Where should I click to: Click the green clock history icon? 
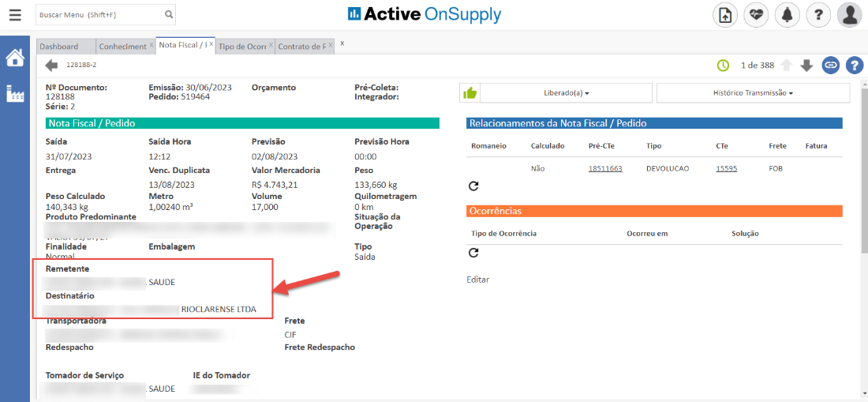coord(723,66)
